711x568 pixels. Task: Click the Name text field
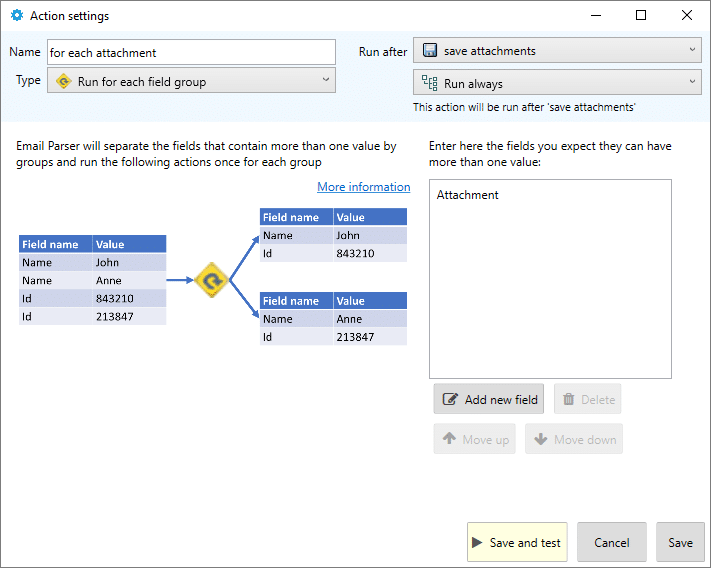(191, 52)
